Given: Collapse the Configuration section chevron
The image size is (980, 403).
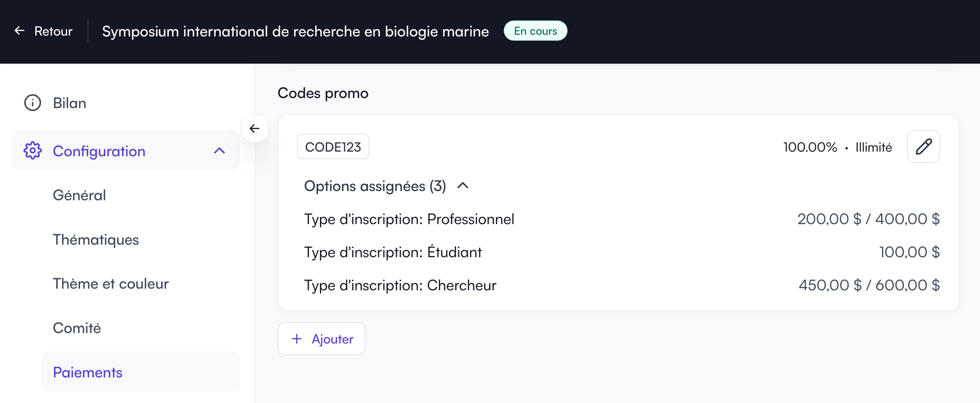Looking at the screenshot, I should (219, 151).
